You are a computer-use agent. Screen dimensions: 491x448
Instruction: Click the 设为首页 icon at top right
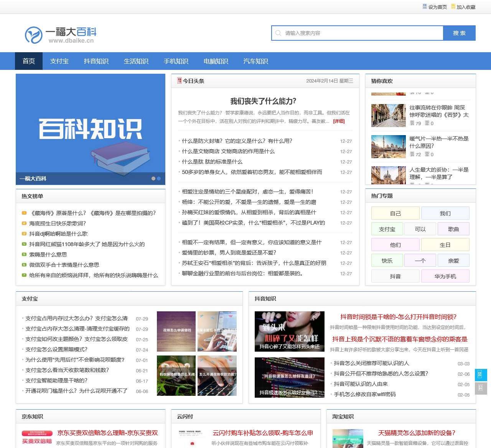click(424, 7)
